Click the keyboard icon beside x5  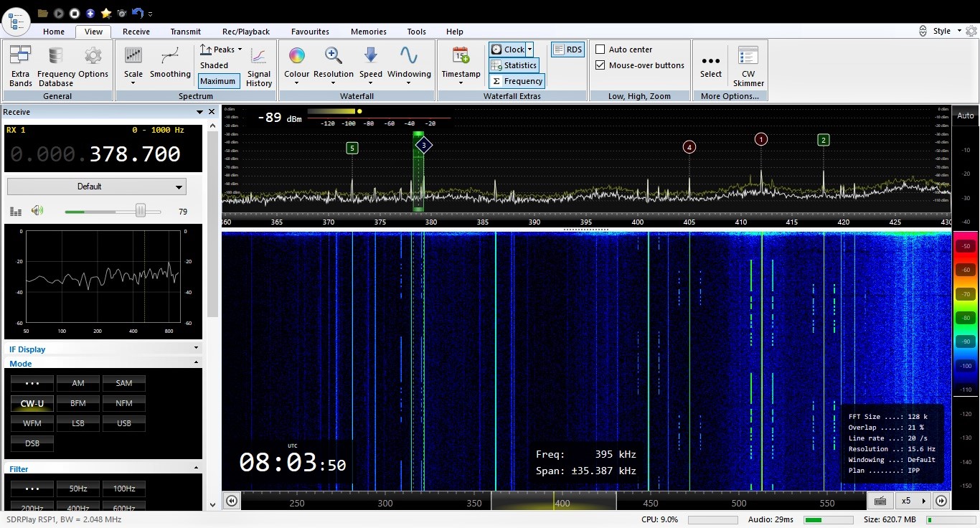(880, 501)
